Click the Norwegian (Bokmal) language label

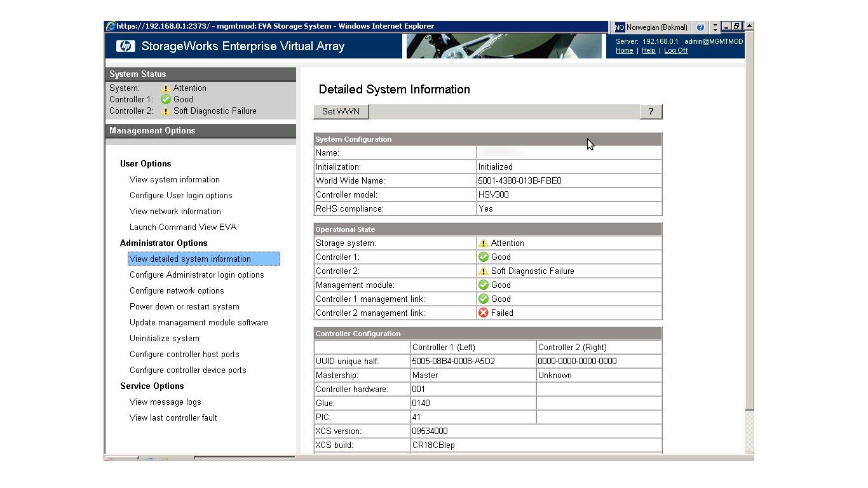click(657, 27)
